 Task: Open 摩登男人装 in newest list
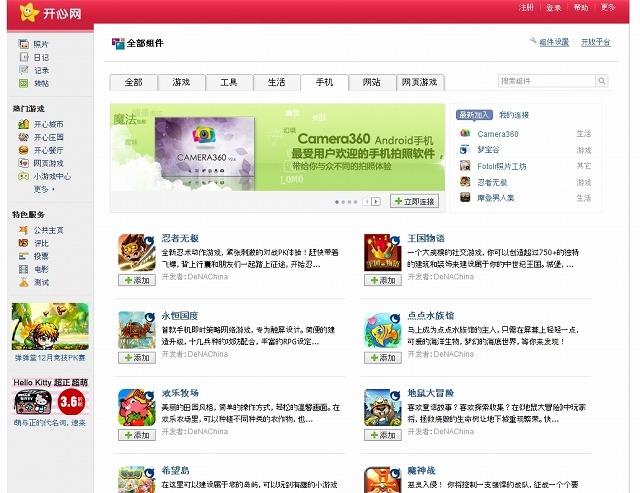[x=496, y=198]
